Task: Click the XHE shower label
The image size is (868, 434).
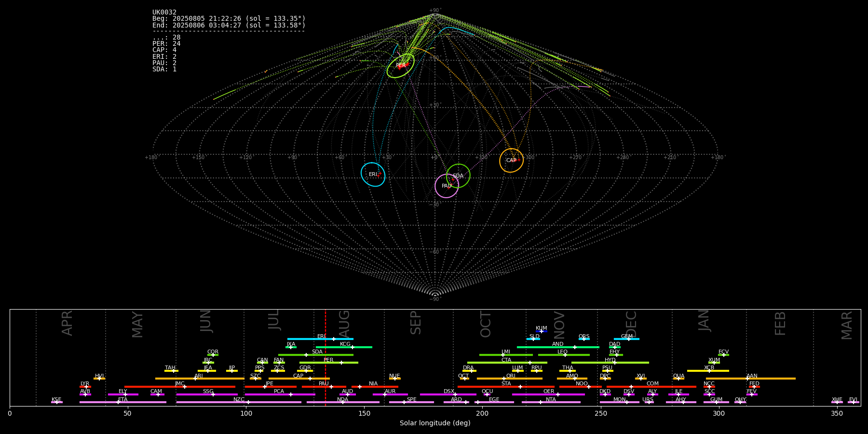Action: click(837, 400)
